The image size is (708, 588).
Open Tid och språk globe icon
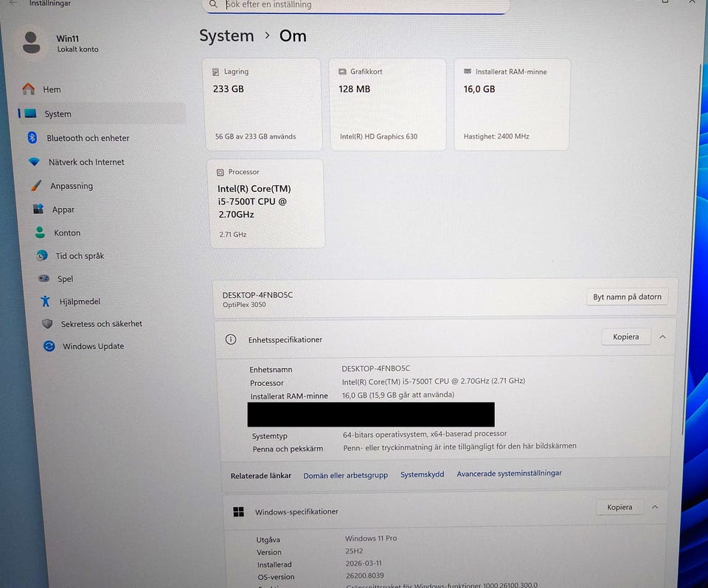pyautogui.click(x=42, y=255)
